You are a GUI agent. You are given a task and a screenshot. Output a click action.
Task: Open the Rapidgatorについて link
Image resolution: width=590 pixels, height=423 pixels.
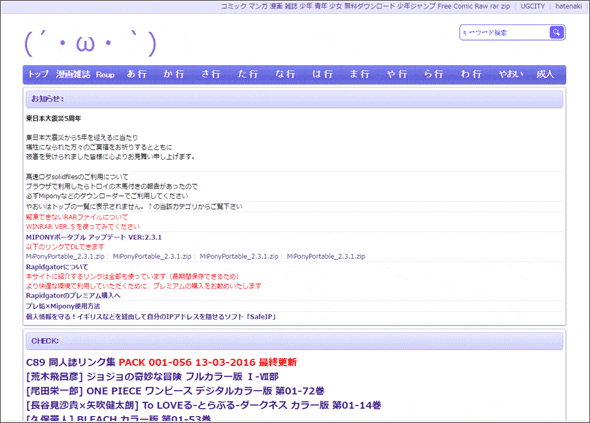[57, 267]
